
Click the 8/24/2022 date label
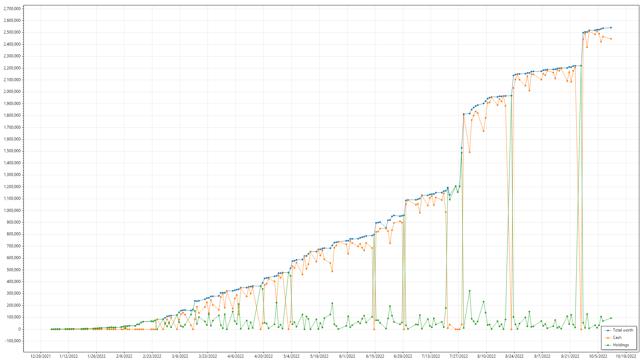(x=514, y=356)
